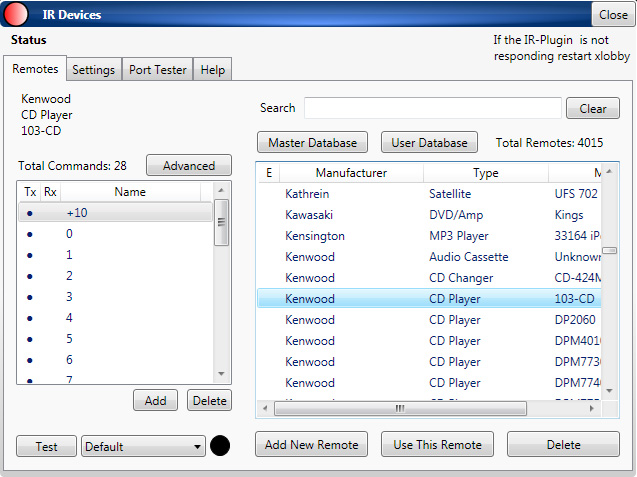This screenshot has width=637, height=477.
Task: Show the Master Database
Action: [x=312, y=143]
